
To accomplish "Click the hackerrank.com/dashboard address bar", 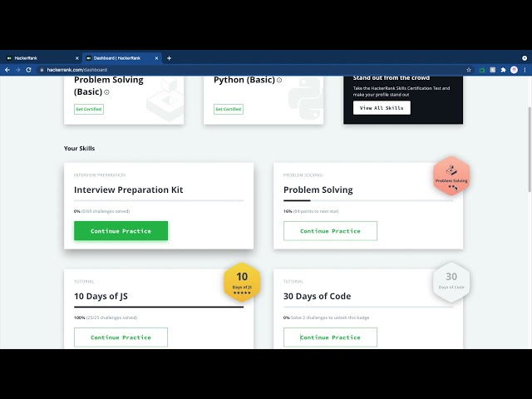I will coord(249,70).
